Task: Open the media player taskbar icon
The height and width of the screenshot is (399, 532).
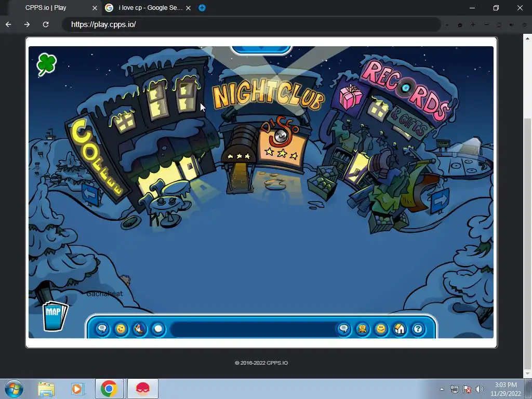Action: pyautogui.click(x=77, y=389)
